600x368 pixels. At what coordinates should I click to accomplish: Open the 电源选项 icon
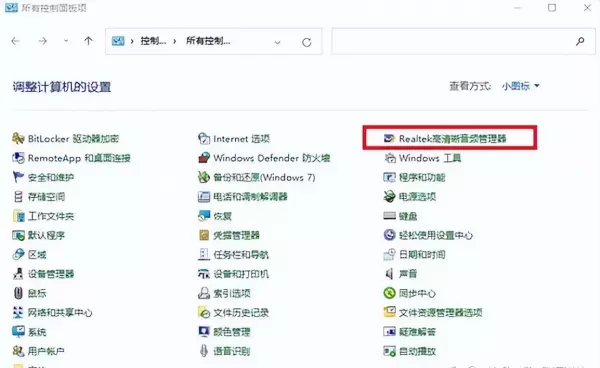tap(389, 197)
